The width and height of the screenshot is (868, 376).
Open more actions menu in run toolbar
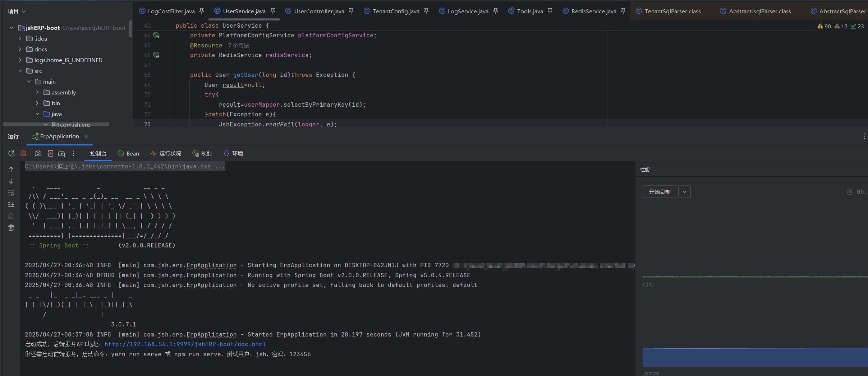point(73,153)
